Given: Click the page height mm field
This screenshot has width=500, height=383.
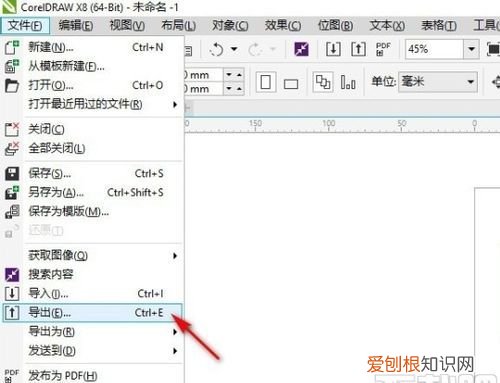Looking at the screenshot, I should [x=204, y=89].
